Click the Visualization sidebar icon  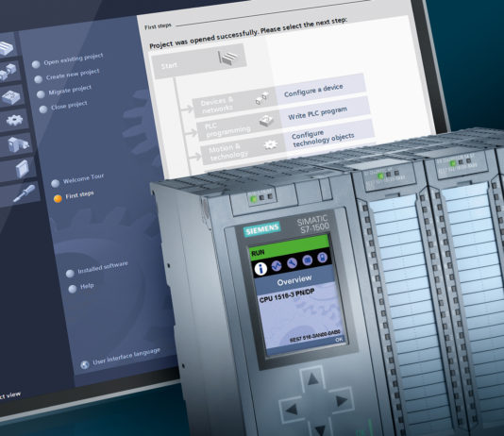[x=18, y=144]
